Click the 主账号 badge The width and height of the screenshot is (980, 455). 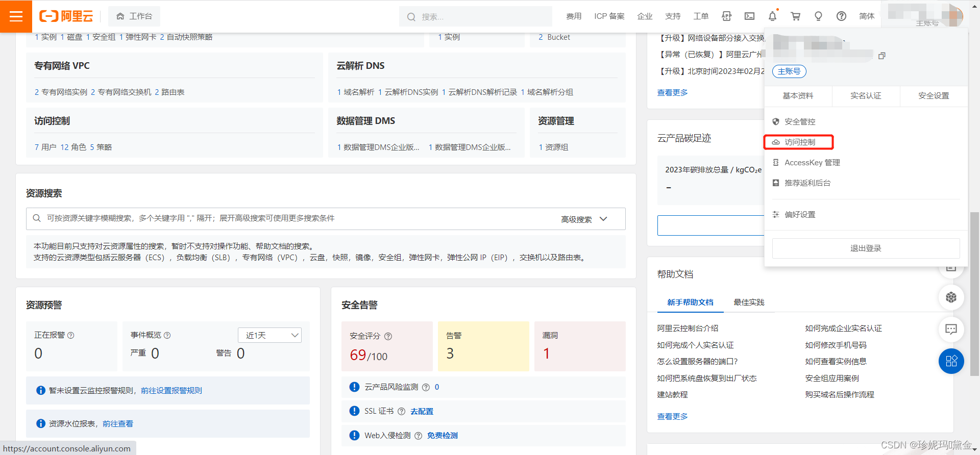(789, 71)
